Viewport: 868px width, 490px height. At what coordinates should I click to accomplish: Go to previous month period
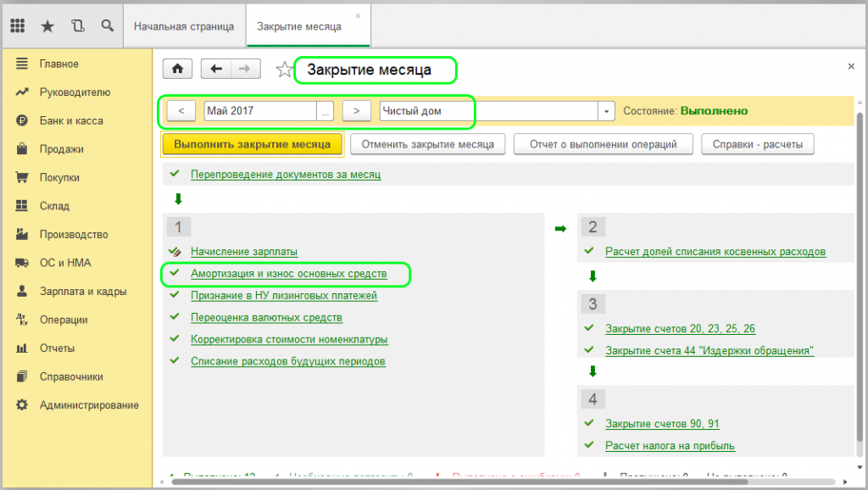[181, 111]
